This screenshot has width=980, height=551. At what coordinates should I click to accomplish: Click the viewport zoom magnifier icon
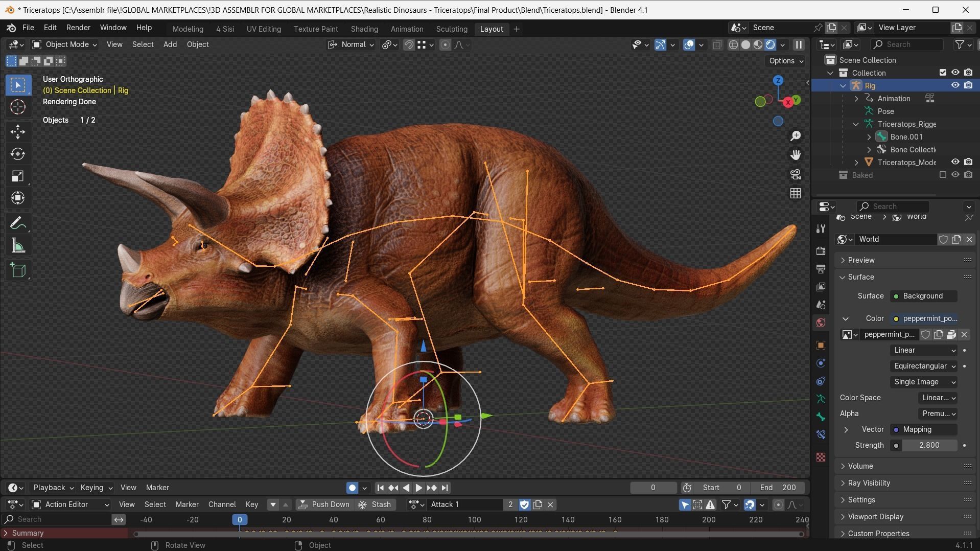(796, 136)
